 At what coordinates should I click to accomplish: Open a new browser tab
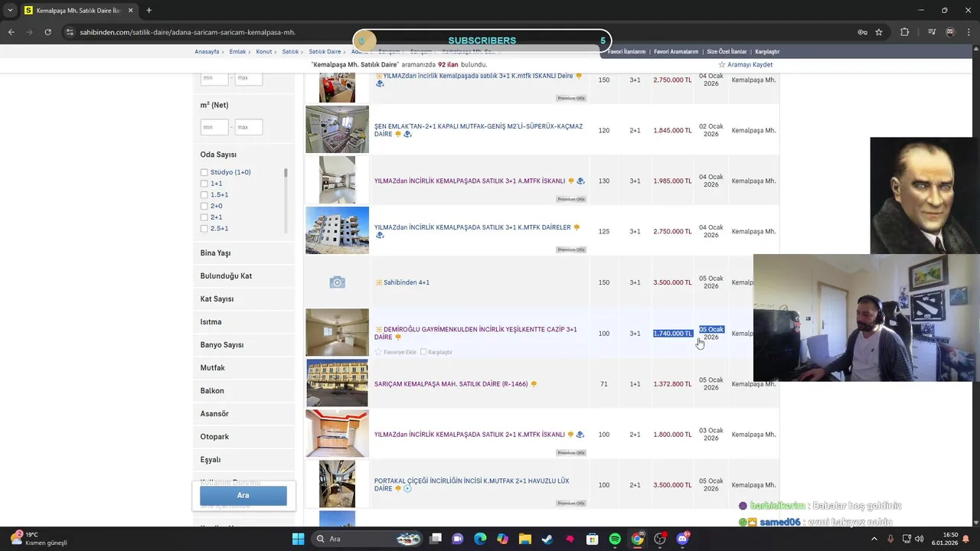pyautogui.click(x=149, y=11)
